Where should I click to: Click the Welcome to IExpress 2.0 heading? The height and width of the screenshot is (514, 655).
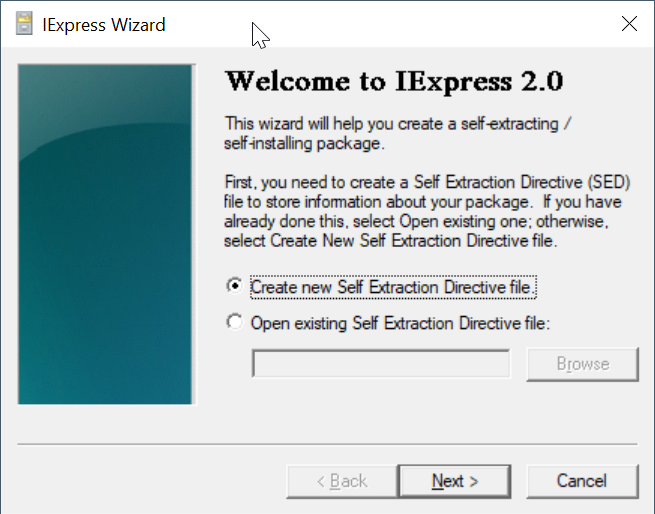394,81
